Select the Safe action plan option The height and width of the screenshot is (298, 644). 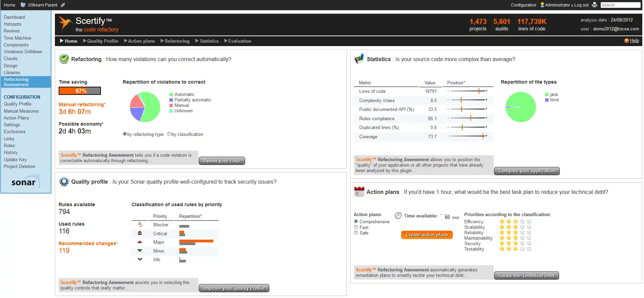point(356,232)
